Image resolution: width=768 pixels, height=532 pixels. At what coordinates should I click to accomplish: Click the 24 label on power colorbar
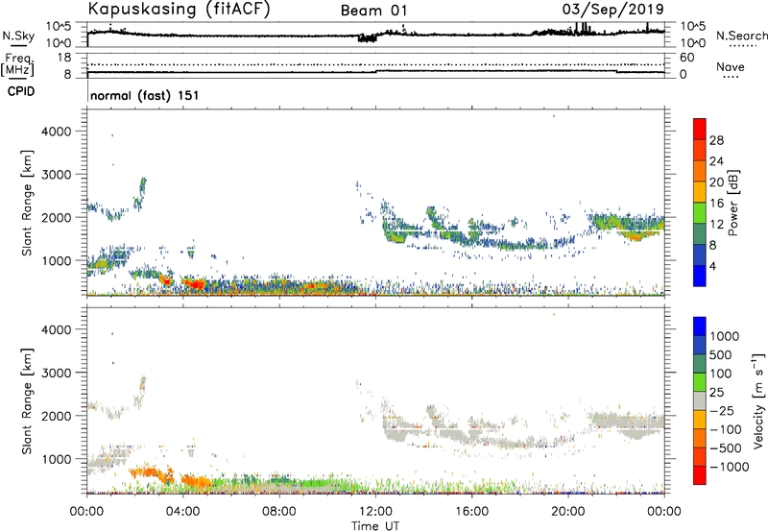coord(716,161)
